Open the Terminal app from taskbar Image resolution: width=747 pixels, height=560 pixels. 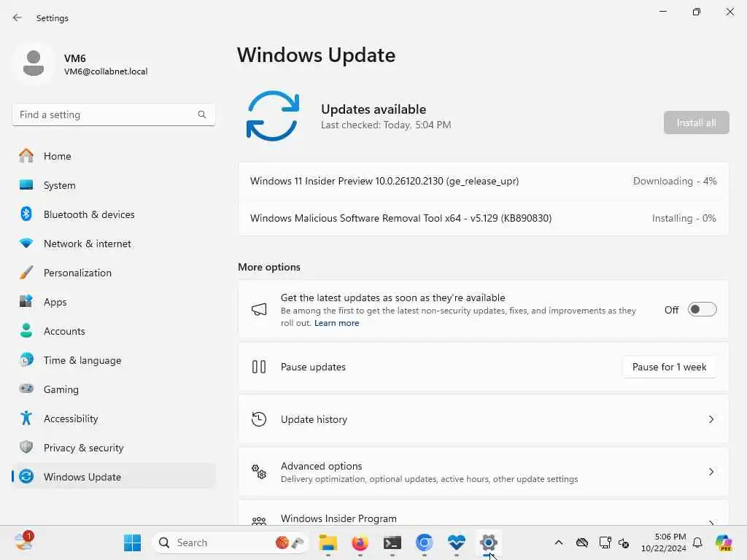click(x=392, y=542)
